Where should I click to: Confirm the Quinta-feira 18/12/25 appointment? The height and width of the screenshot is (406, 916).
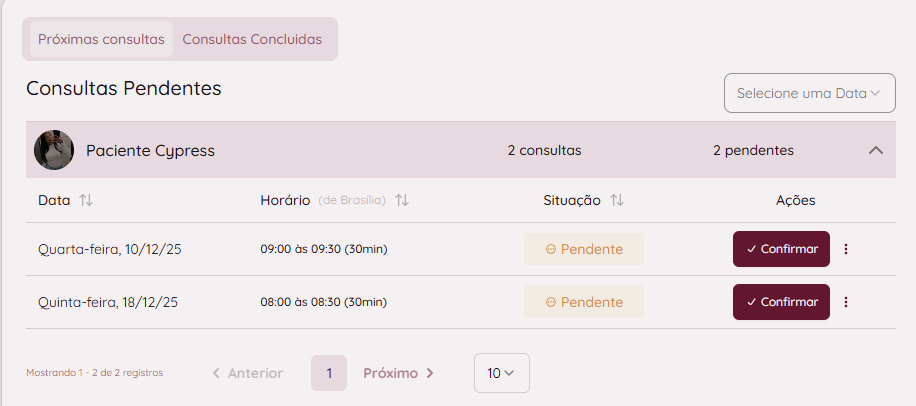click(x=781, y=302)
